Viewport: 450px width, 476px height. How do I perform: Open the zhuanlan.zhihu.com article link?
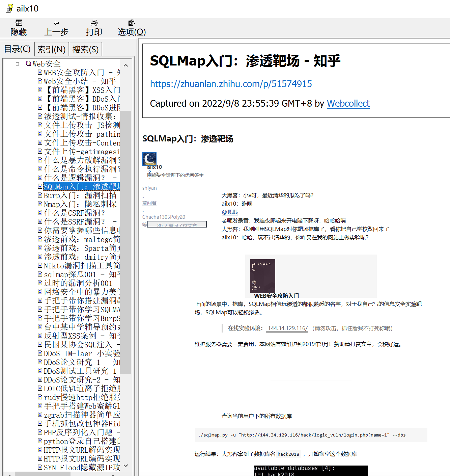click(231, 84)
